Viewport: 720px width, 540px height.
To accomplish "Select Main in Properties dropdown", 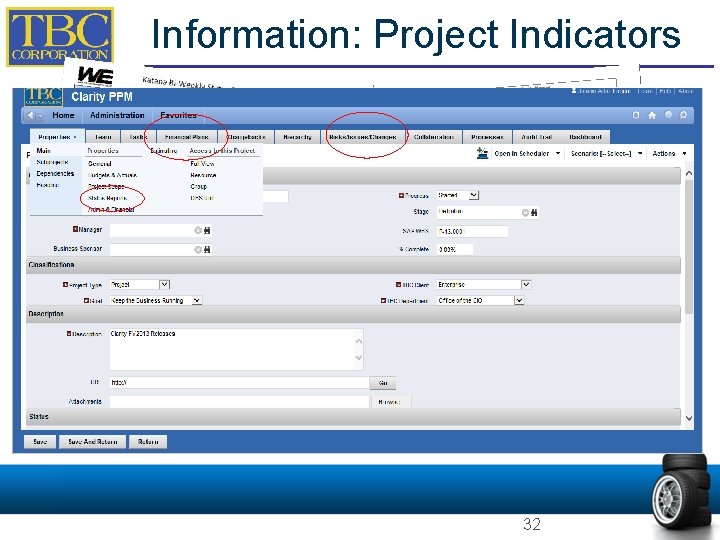I will click(44, 151).
